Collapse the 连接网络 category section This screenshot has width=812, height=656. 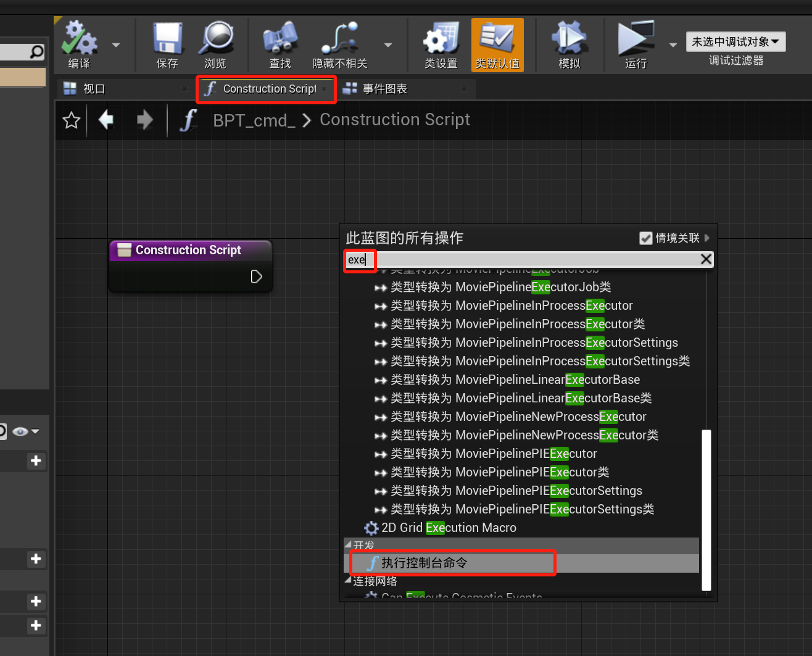click(x=348, y=581)
